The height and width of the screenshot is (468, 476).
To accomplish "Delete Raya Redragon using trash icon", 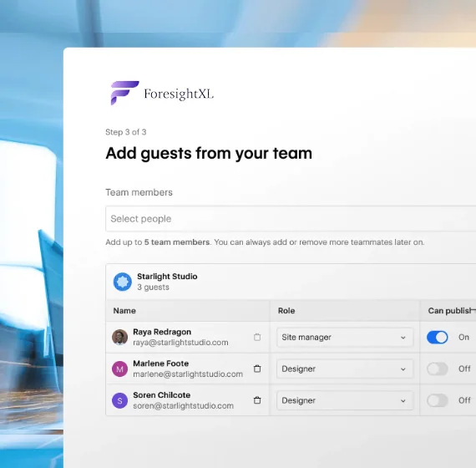I will pyautogui.click(x=257, y=337).
